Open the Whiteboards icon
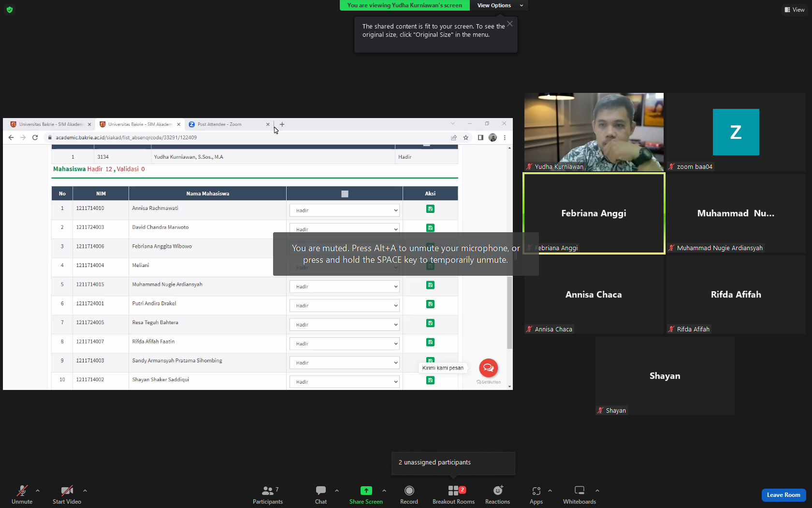This screenshot has height=508, width=812. coord(579,491)
